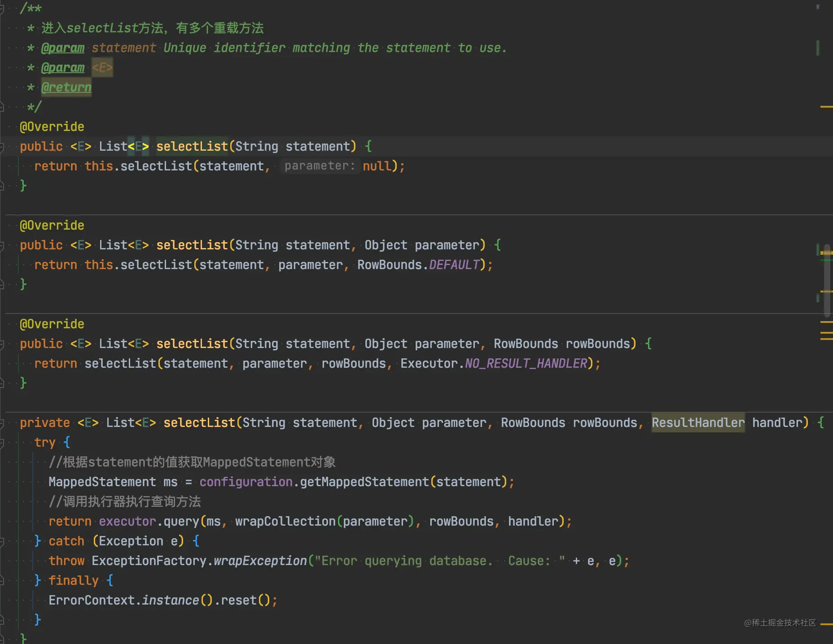Viewport: 833px width, 644px height.
Task: Collapse the Javadoc comment fold marker
Action: [x=1, y=8]
